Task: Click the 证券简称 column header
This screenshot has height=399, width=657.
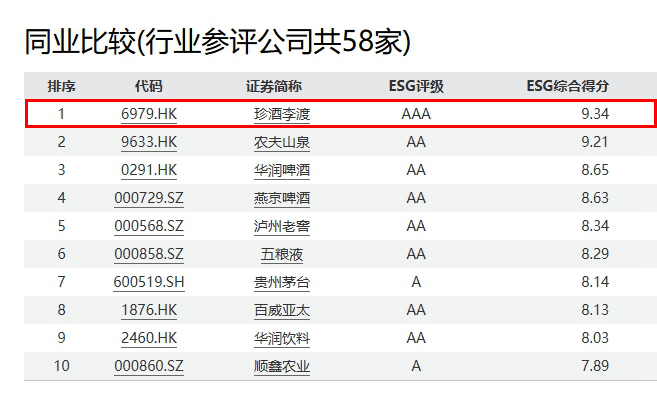Action: [x=274, y=86]
